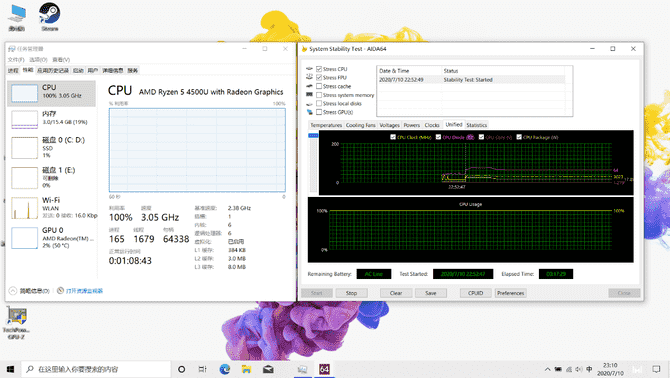The image size is (670, 378).
Task: Enable the Stress system memory checkbox
Action: (x=319, y=95)
